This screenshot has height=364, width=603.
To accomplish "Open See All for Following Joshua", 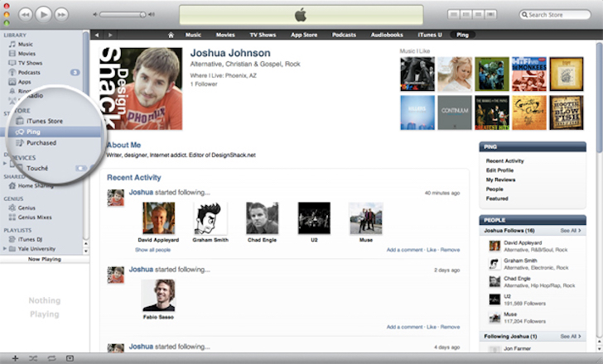I will [570, 337].
